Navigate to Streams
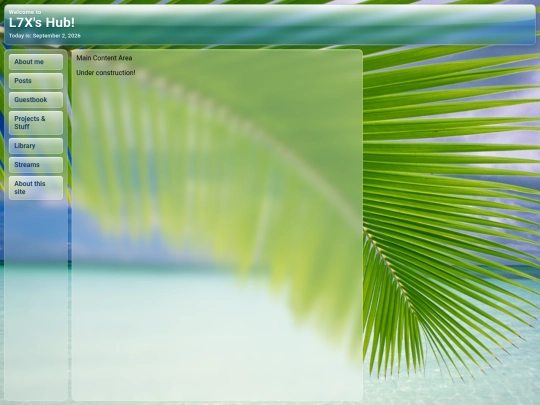The height and width of the screenshot is (405, 540). click(x=36, y=165)
